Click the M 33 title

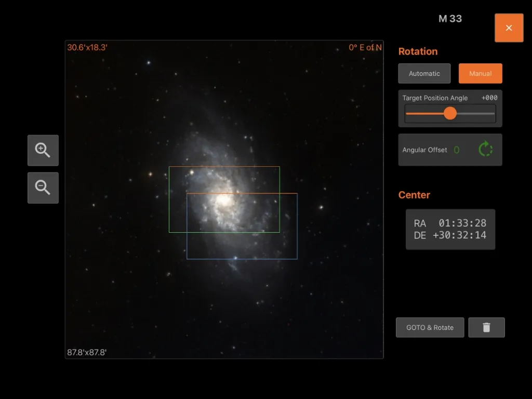coord(450,19)
